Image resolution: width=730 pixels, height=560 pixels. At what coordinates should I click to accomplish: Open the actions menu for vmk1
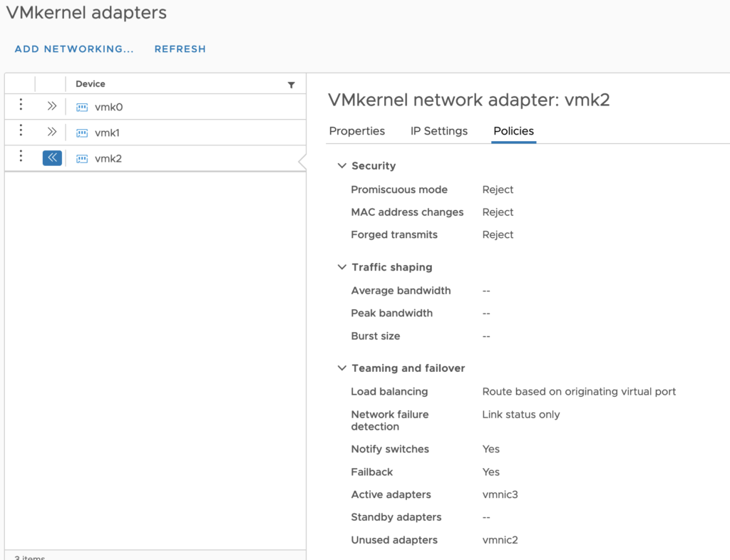coord(21,131)
